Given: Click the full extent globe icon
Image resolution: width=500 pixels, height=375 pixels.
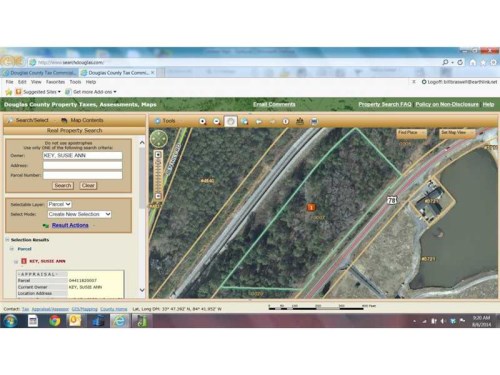Looking at the screenshot, I should click(245, 122).
